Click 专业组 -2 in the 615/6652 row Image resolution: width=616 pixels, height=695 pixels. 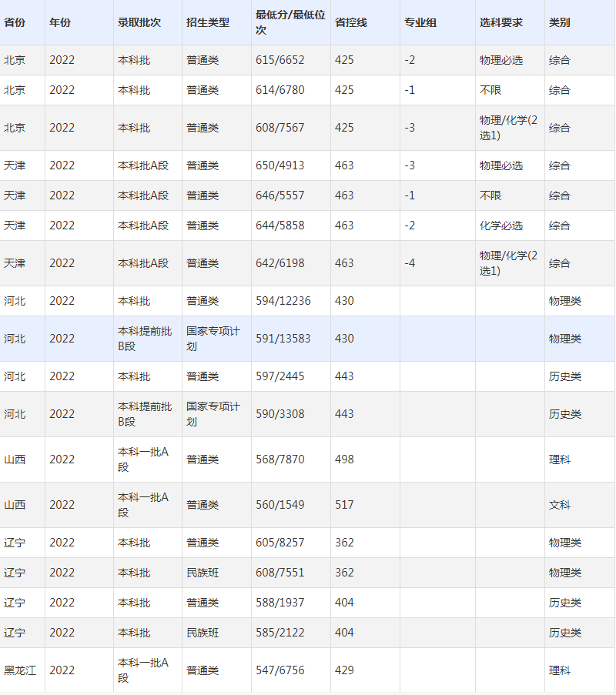coord(410,60)
